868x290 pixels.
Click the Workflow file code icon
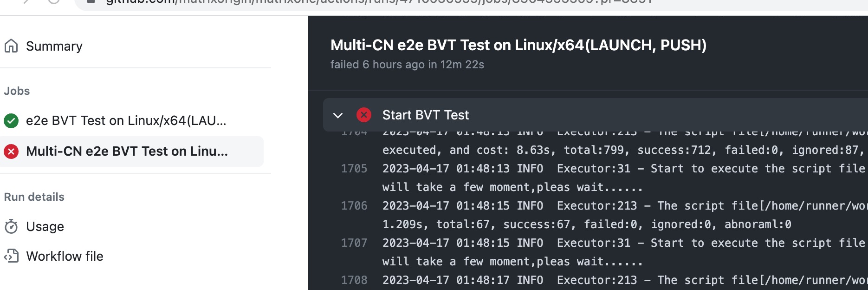(11, 256)
